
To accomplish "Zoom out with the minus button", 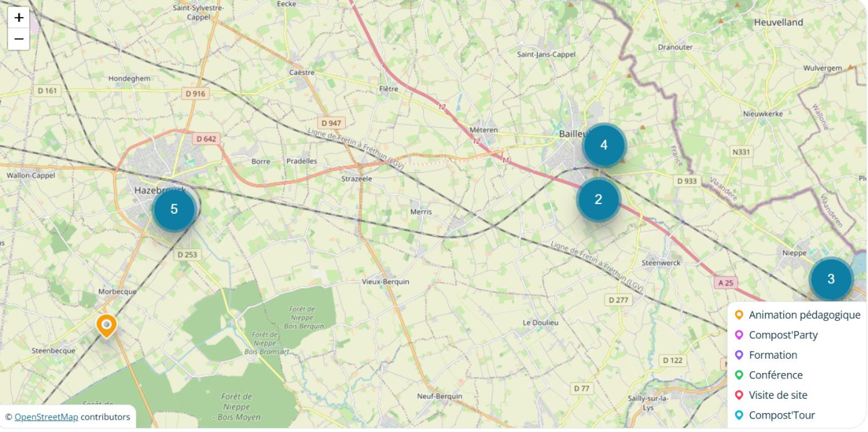I will coord(19,39).
